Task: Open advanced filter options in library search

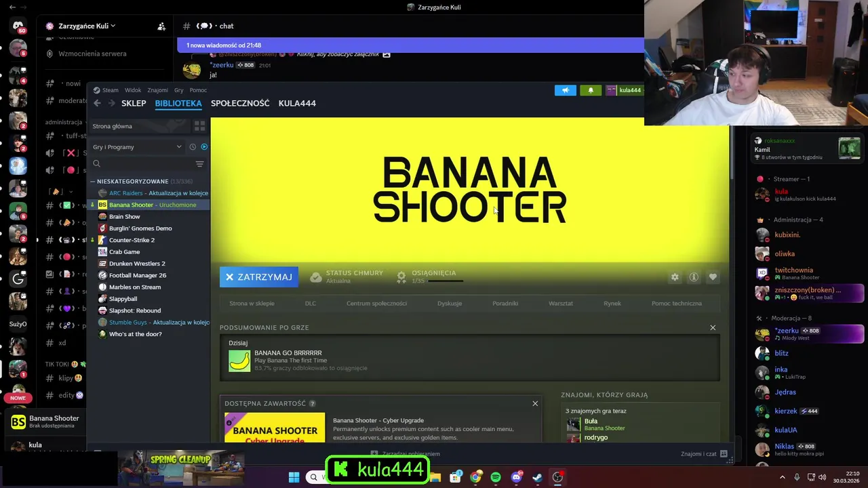Action: [x=199, y=164]
